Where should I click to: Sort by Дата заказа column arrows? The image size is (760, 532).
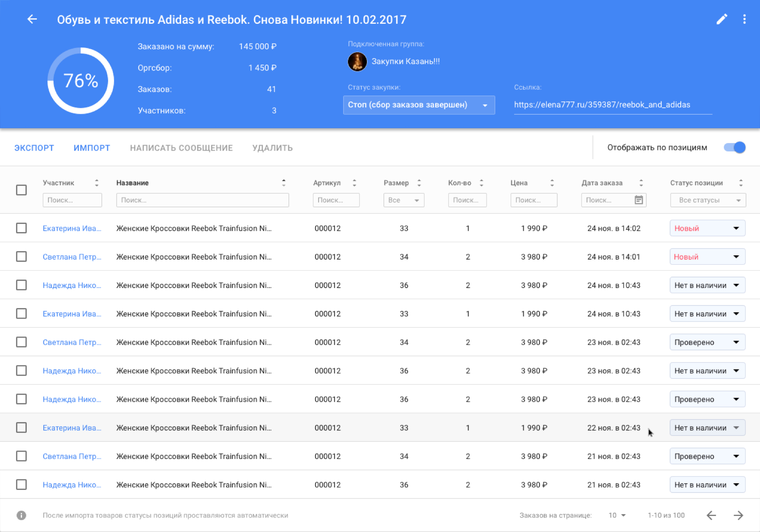[x=641, y=183]
